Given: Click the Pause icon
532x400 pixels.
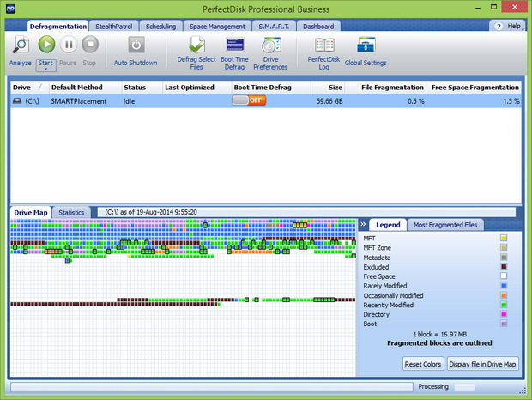Looking at the screenshot, I should [68, 45].
